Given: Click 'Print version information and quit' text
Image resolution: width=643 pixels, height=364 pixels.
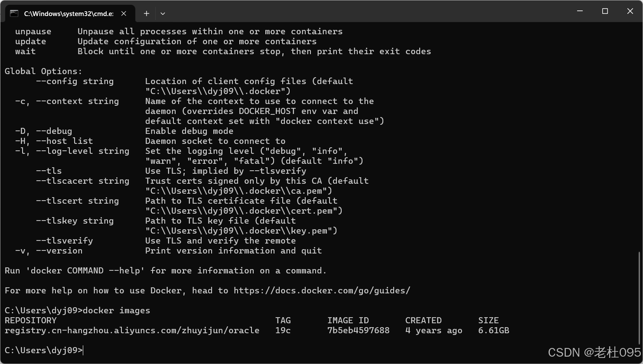Looking at the screenshot, I should (x=233, y=250).
